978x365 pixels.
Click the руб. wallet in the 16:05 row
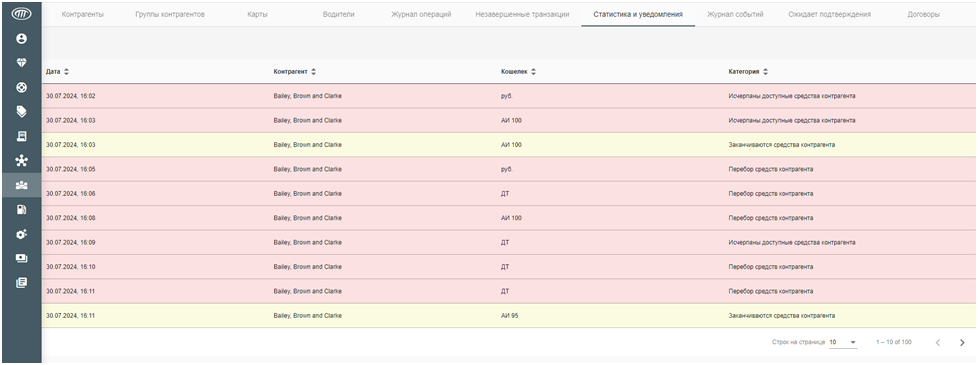pos(506,169)
